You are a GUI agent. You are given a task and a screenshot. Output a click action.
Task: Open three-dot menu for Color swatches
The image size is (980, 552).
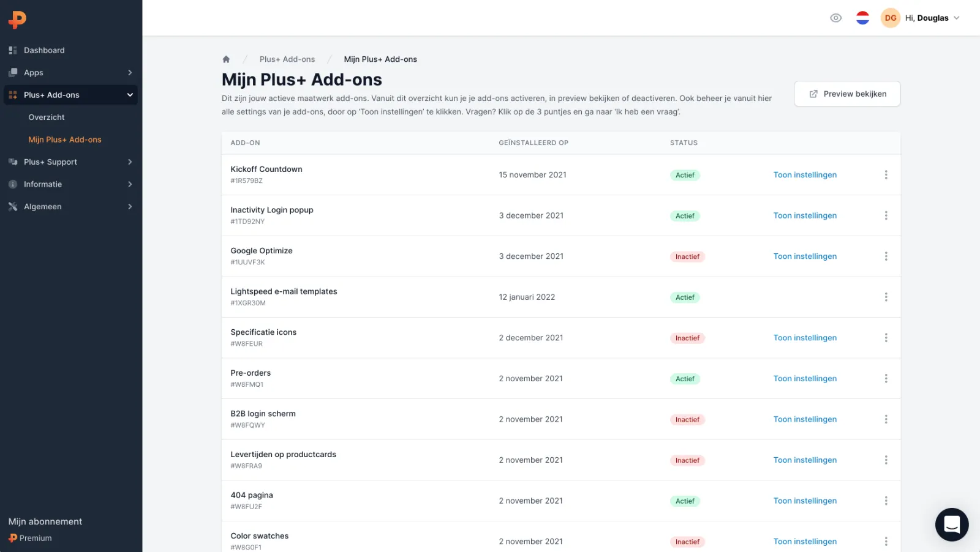886,542
